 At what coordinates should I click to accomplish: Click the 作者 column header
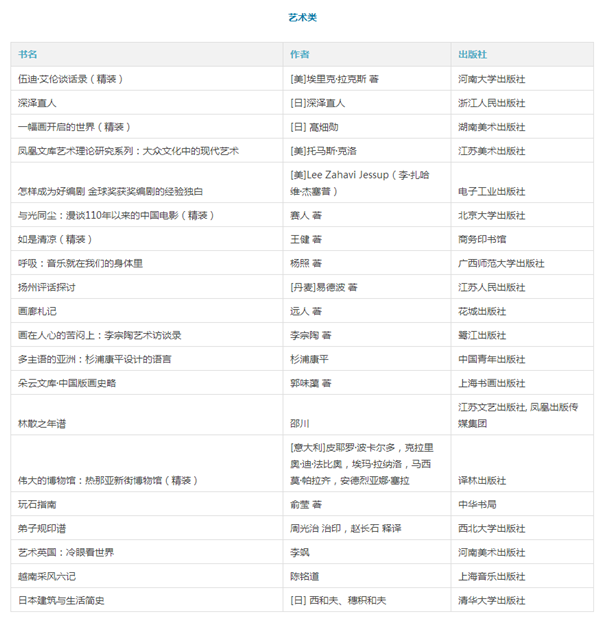(299, 54)
